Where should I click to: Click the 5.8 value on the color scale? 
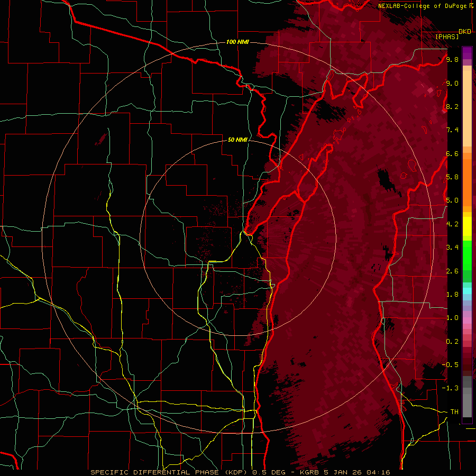(452, 177)
